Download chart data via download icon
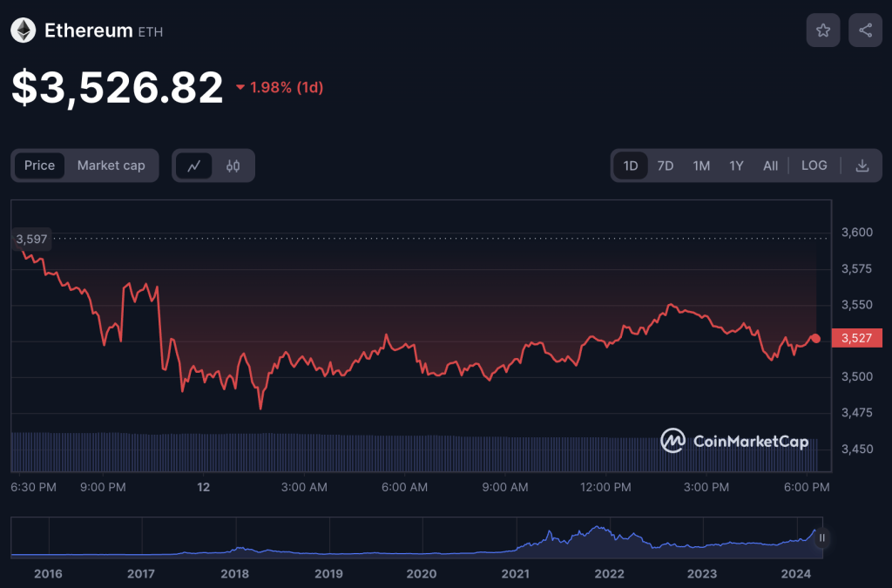This screenshot has width=892, height=588. [862, 166]
